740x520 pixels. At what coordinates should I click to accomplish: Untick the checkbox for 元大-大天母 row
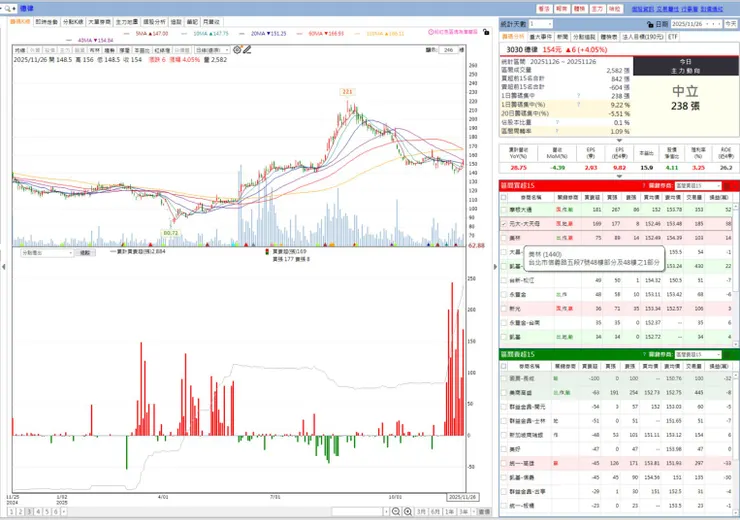(504, 224)
